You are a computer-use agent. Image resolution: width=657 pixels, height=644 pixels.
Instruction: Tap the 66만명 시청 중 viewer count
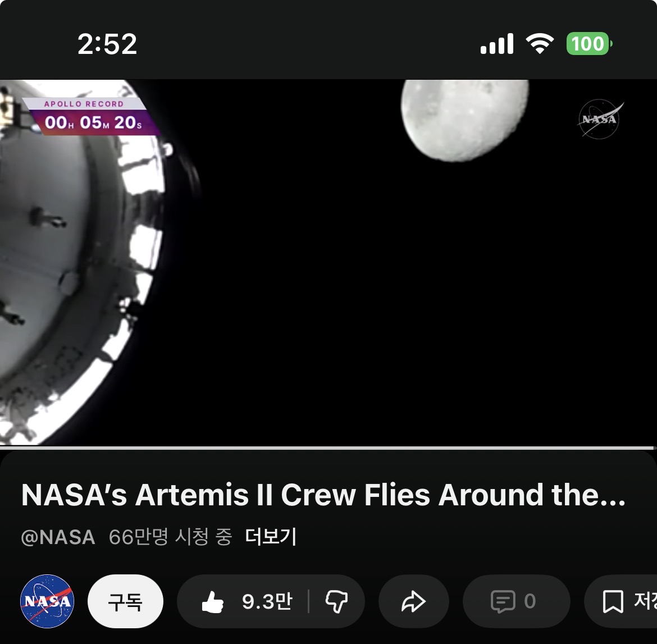(170, 537)
